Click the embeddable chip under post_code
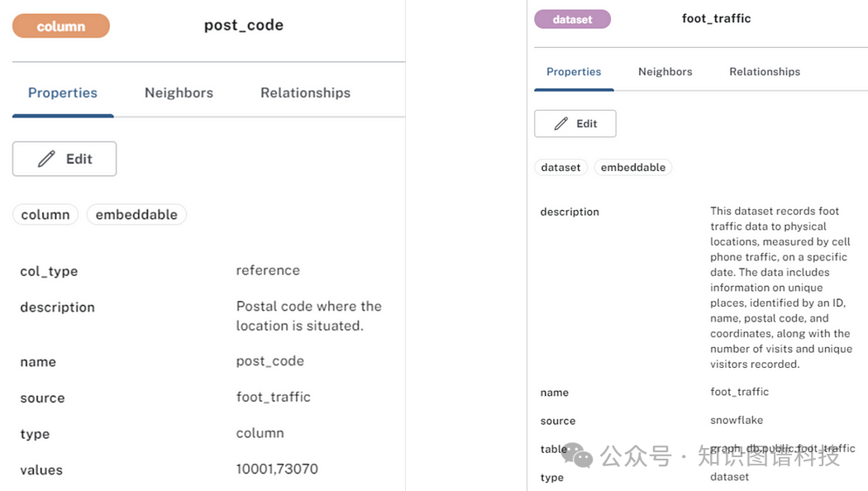The width and height of the screenshot is (868, 491). (136, 215)
